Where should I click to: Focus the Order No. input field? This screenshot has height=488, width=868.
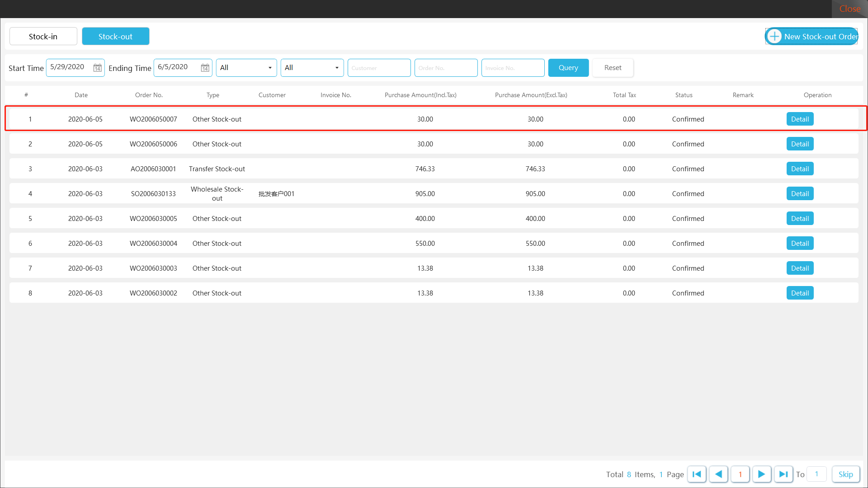tap(446, 68)
